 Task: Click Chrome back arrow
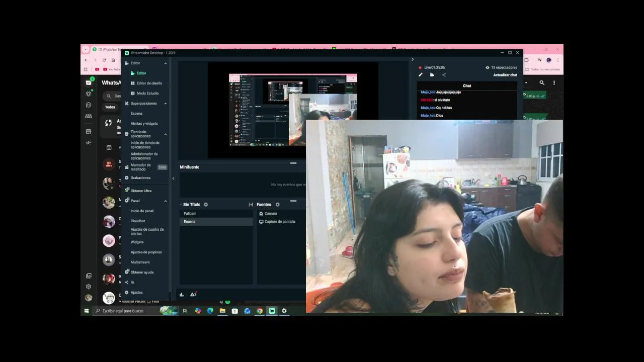tap(86, 60)
